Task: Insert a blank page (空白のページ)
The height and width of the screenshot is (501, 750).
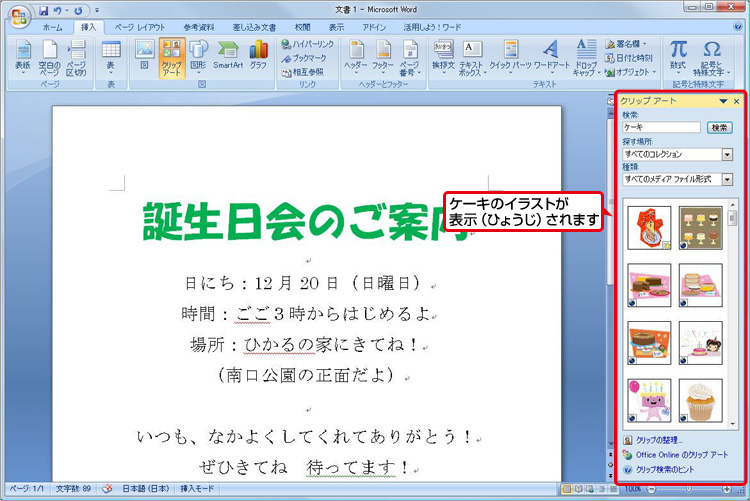Action: 49,58
